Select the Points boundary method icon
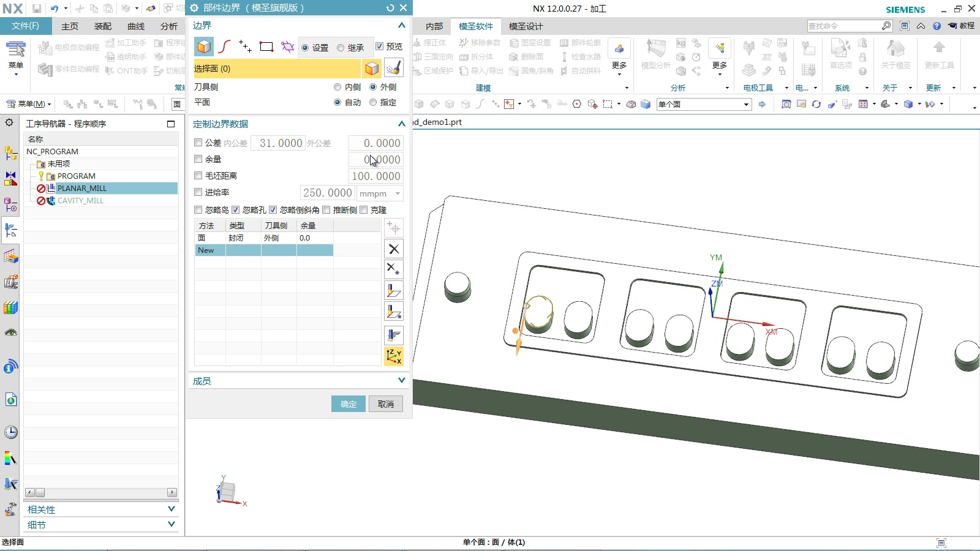This screenshot has height=551, width=980. tap(245, 47)
